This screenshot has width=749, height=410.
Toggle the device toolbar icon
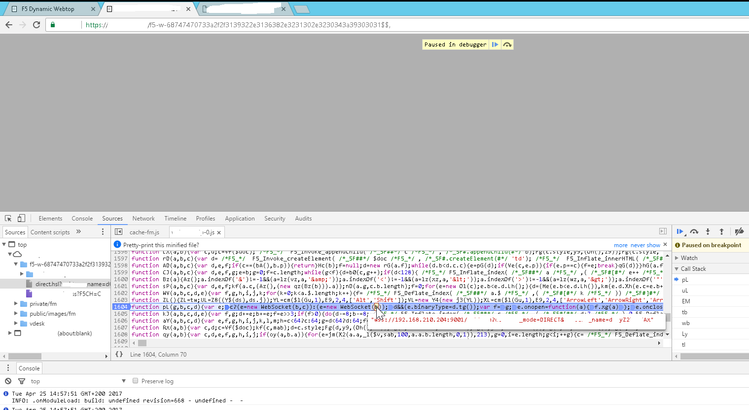click(23, 218)
